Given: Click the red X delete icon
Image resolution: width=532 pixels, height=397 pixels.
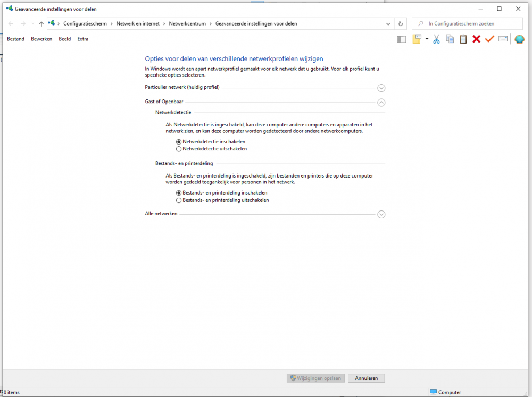Looking at the screenshot, I should point(476,39).
